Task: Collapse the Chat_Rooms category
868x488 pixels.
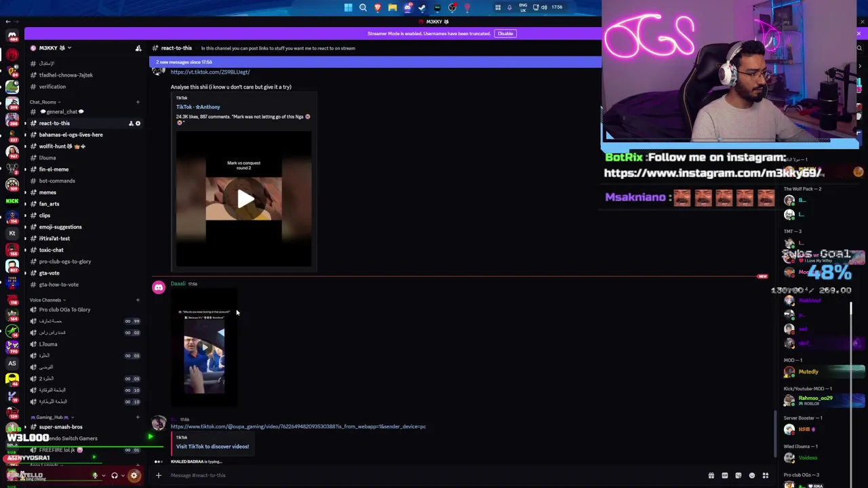Action: point(45,102)
